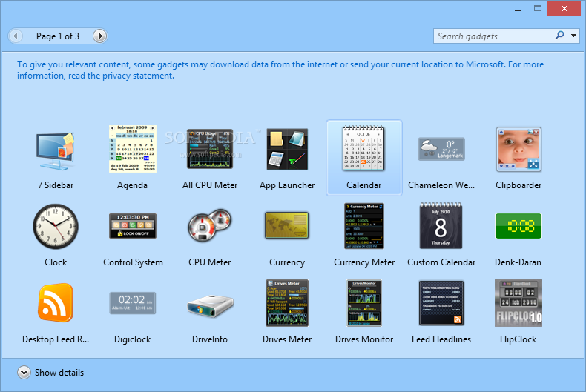Image resolution: width=586 pixels, height=392 pixels.
Task: Click the "Drives Monitor" label text
Action: [364, 339]
